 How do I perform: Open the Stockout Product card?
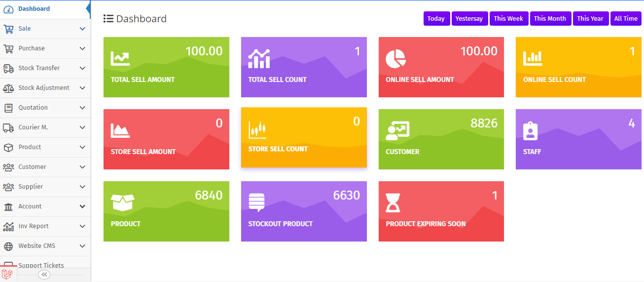point(304,211)
